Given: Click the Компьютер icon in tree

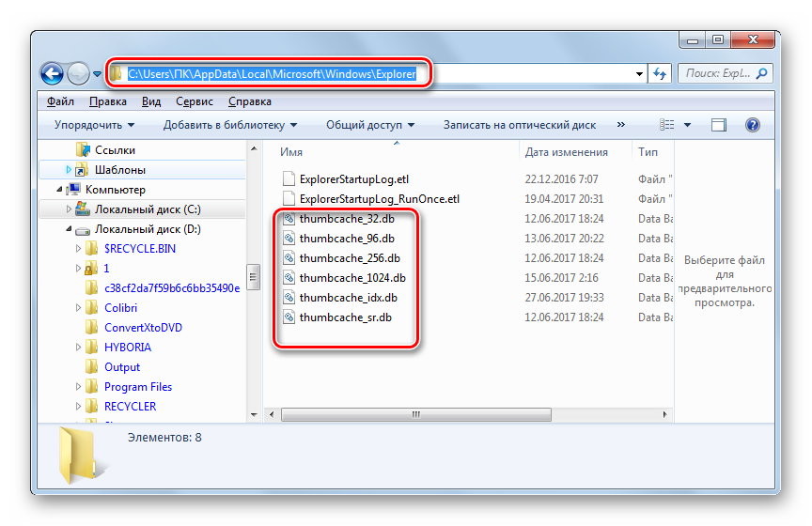Looking at the screenshot, I should (74, 189).
